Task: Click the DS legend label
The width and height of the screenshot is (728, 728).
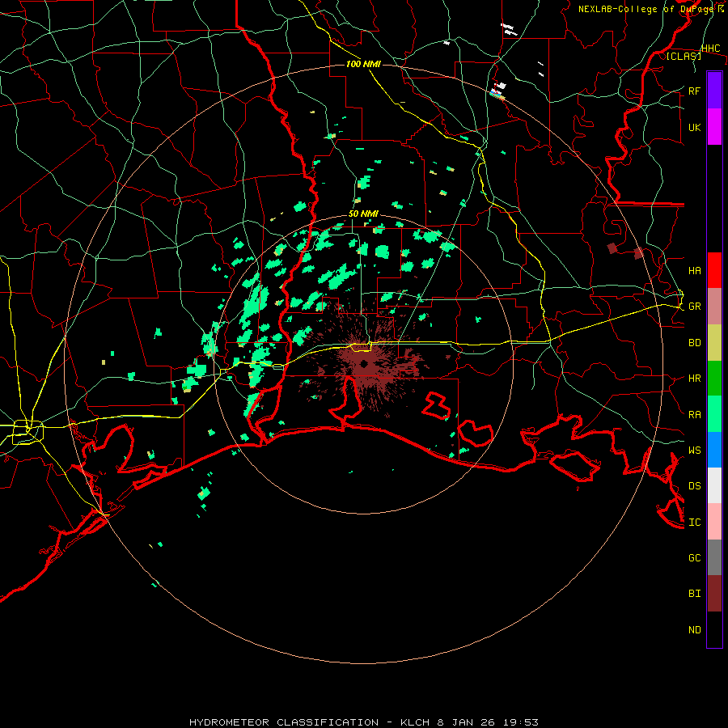Action: [x=694, y=486]
